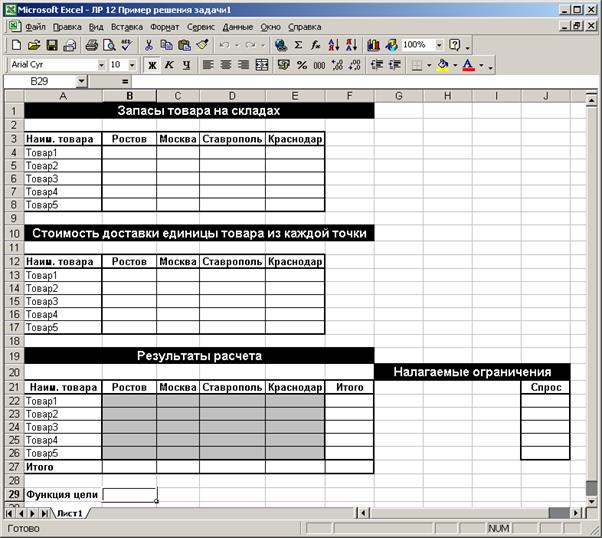Open the Вставка menu

coord(127,27)
